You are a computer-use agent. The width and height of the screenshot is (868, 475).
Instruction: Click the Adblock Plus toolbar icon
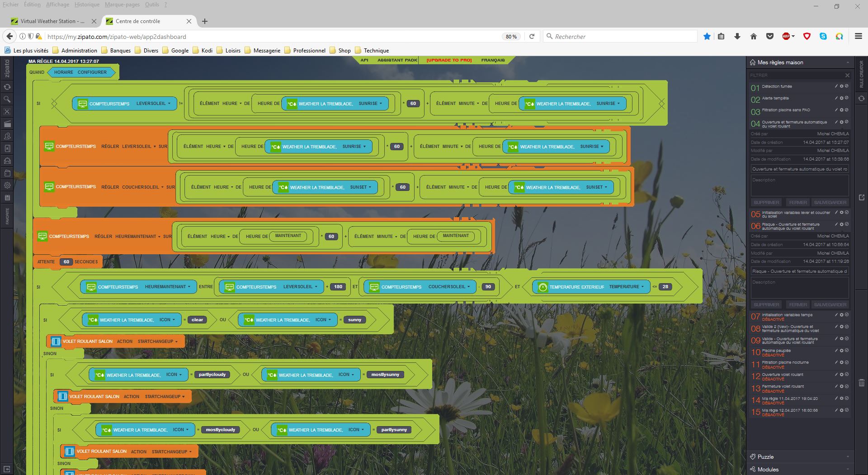(786, 37)
